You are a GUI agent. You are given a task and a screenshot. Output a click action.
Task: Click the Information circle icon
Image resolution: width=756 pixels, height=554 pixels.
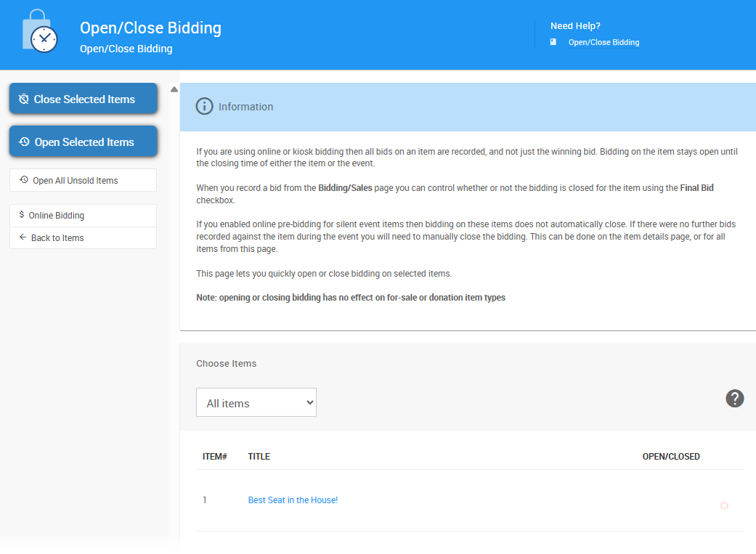[204, 106]
